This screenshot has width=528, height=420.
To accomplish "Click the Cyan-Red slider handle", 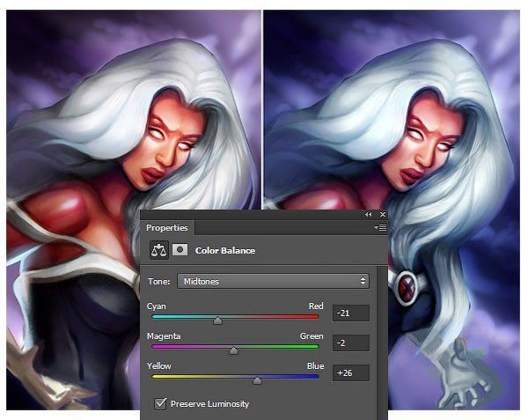I will 217,321.
